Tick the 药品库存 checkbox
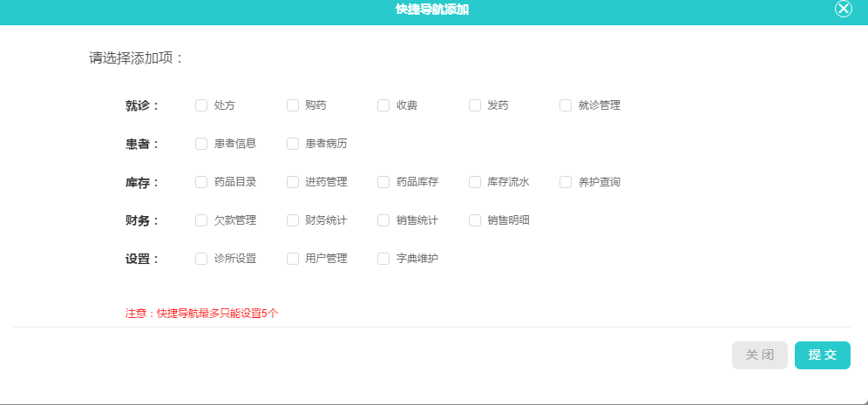The image size is (868, 405). click(383, 182)
